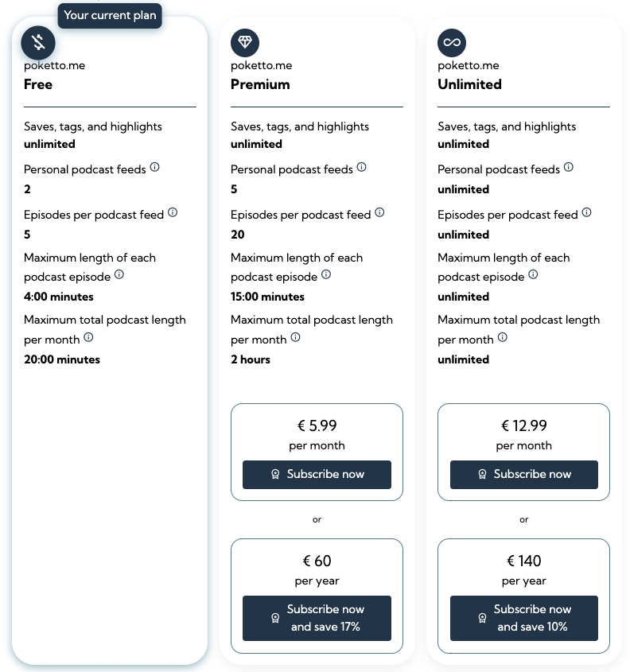Subscribe to Premium yearly and save 17%
The width and height of the screenshot is (630, 672).
pyautogui.click(x=317, y=618)
